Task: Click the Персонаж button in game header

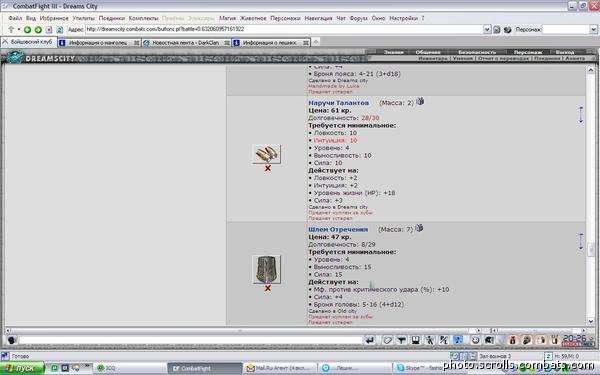Action: tap(528, 52)
